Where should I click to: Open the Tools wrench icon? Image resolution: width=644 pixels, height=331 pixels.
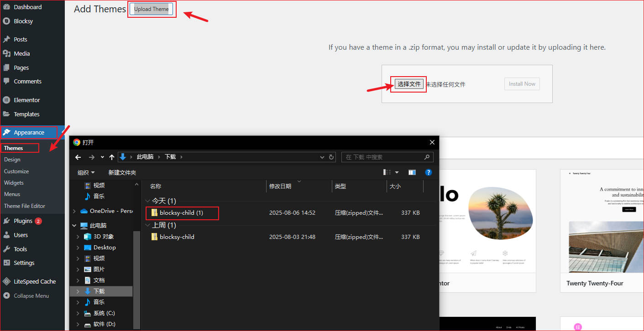pyautogui.click(x=6, y=249)
